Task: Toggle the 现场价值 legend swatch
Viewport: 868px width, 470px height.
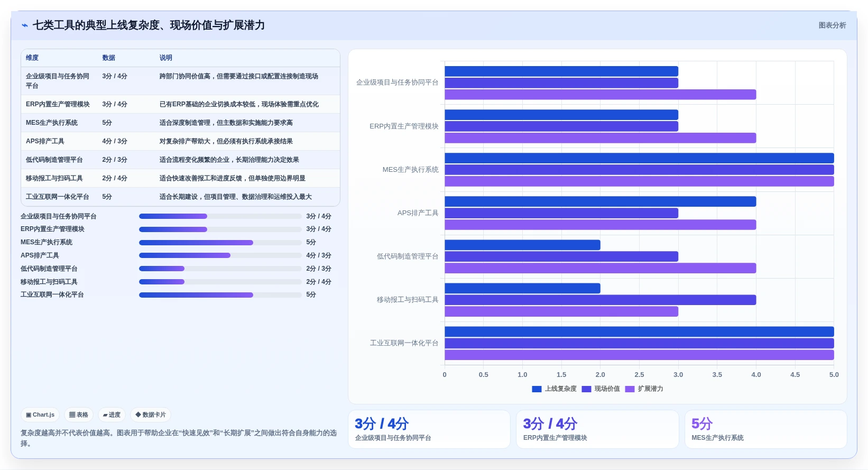Action: (x=586, y=389)
